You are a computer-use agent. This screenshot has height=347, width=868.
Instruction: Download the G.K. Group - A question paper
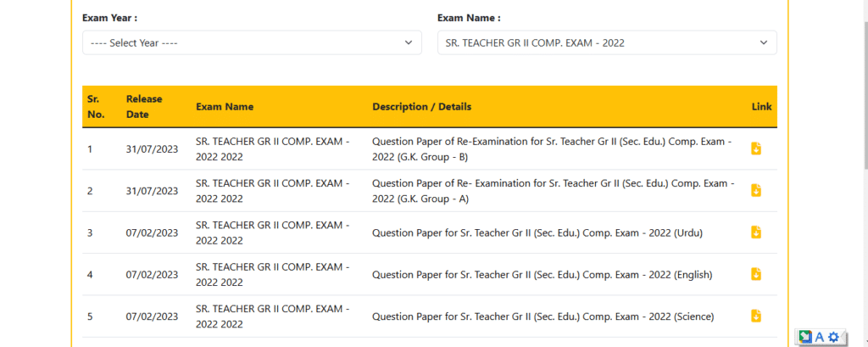click(x=756, y=190)
